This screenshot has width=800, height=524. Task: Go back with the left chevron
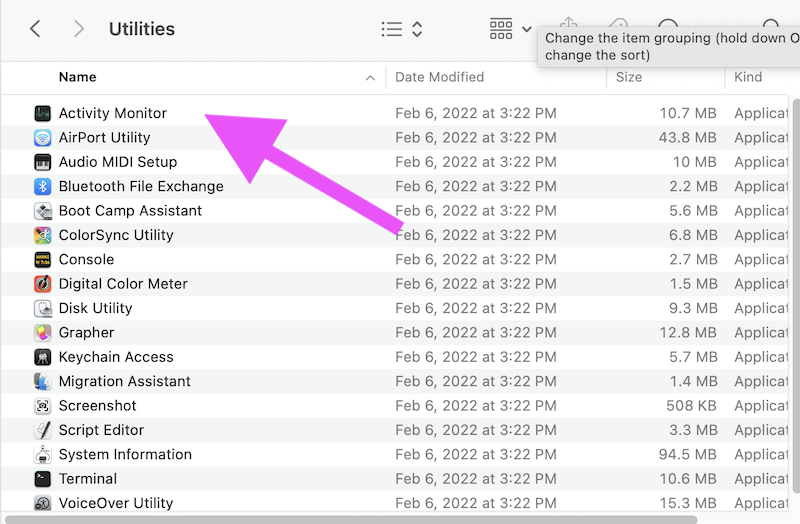[x=35, y=29]
